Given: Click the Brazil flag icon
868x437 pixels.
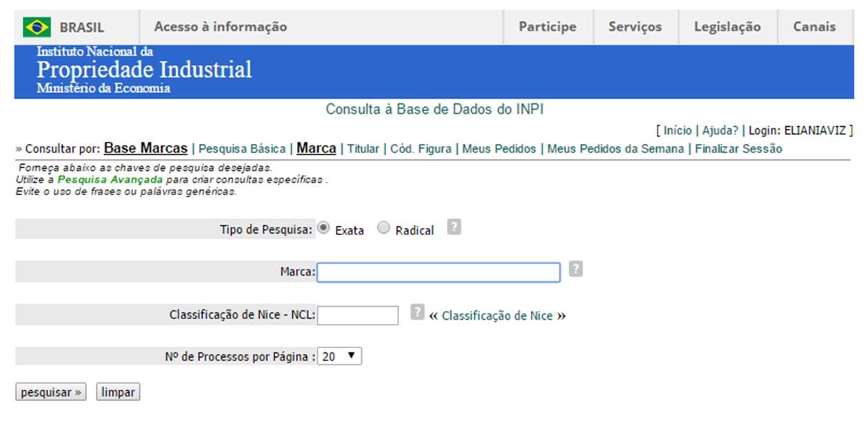Looking at the screenshot, I should pyautogui.click(x=37, y=27).
